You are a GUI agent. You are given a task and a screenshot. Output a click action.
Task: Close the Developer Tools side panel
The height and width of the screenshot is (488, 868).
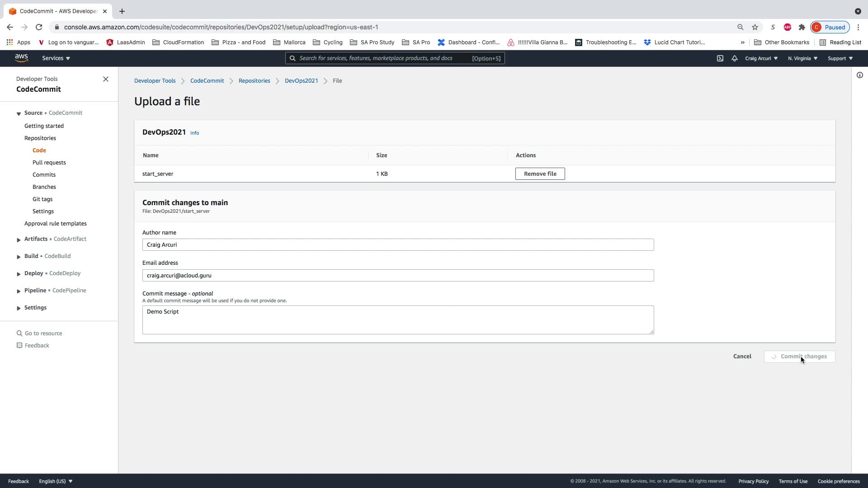(x=106, y=79)
